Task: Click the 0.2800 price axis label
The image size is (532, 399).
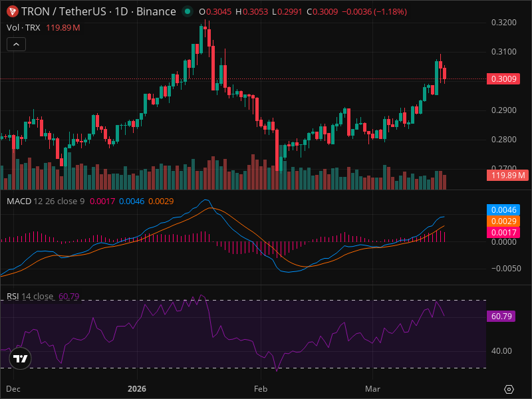Action: [x=504, y=140]
